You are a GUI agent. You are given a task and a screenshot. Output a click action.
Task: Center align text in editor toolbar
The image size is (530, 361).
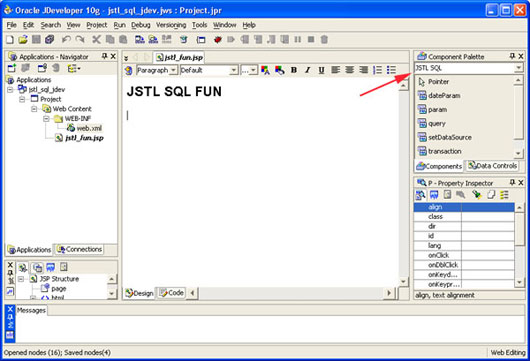349,70
